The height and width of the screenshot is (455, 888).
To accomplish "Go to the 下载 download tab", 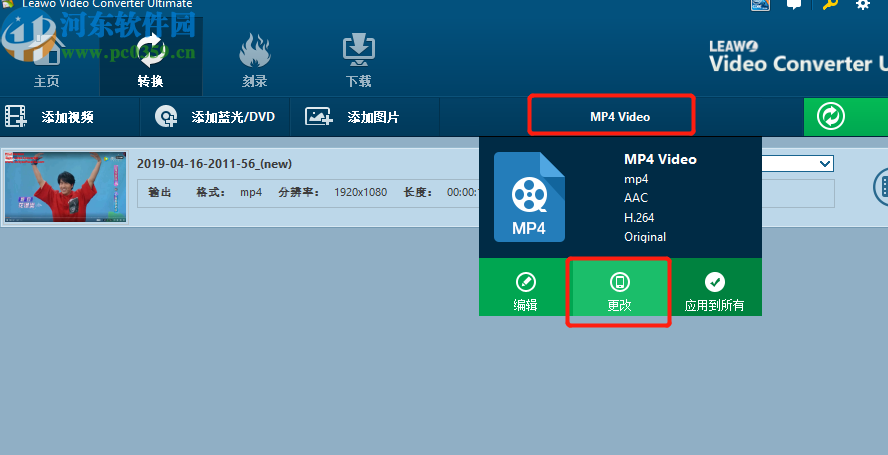I will [358, 60].
